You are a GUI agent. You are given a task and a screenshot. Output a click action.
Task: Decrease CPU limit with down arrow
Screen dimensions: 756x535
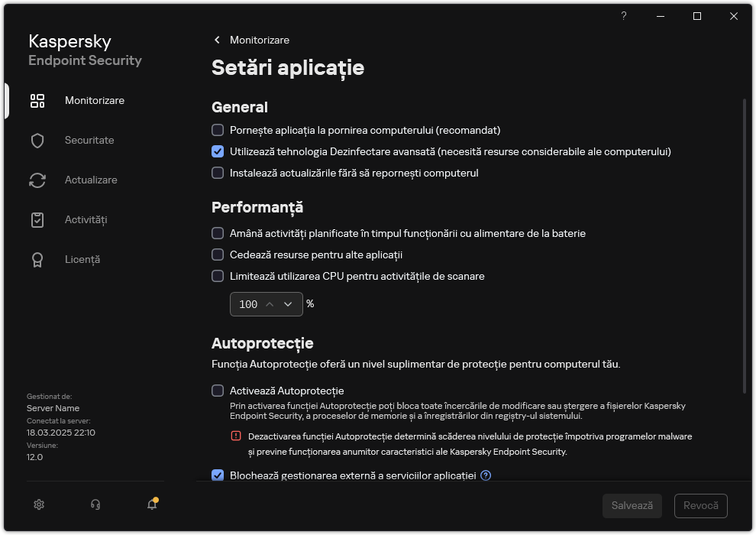click(288, 303)
